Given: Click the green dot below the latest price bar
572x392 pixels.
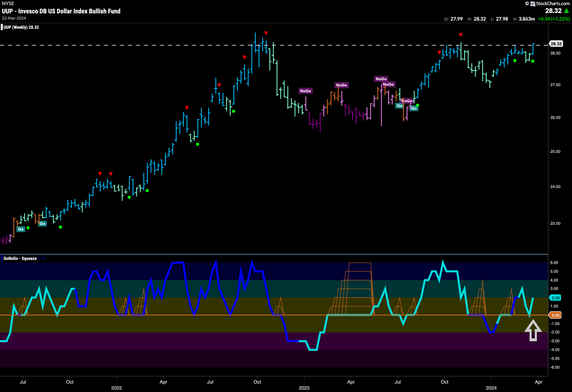Looking at the screenshot, I should [x=533, y=61].
